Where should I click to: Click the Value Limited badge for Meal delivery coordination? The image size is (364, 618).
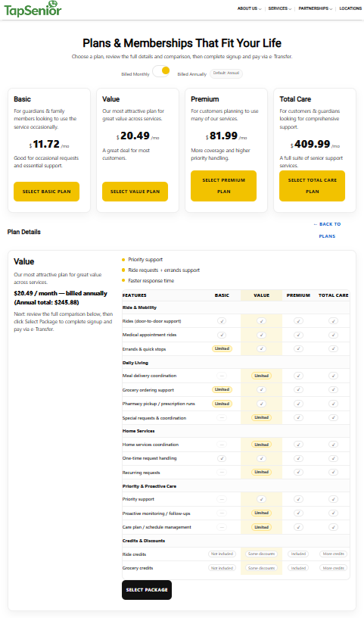point(262,376)
